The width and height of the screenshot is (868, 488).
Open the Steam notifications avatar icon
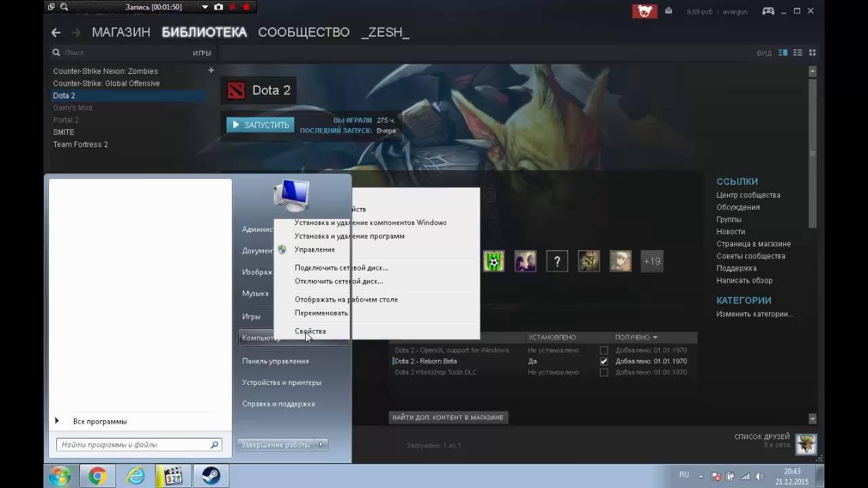(x=645, y=11)
